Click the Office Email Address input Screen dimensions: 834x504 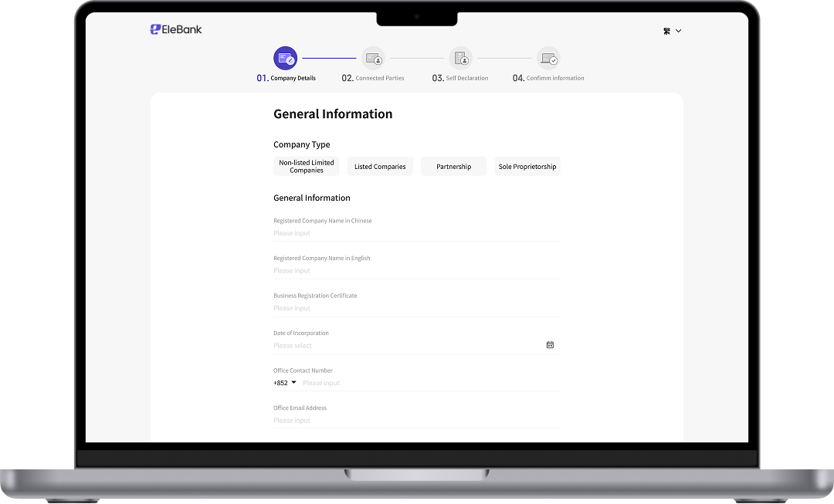pyautogui.click(x=416, y=421)
